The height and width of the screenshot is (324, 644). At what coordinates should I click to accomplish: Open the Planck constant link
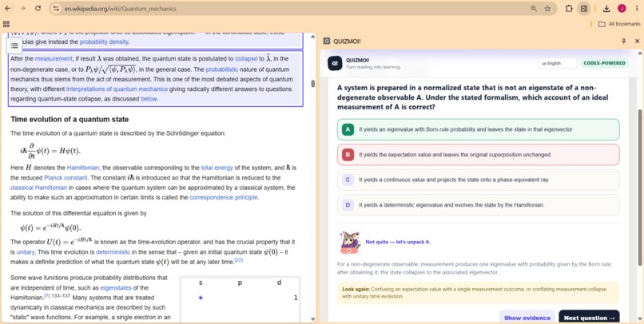pyautogui.click(x=66, y=178)
